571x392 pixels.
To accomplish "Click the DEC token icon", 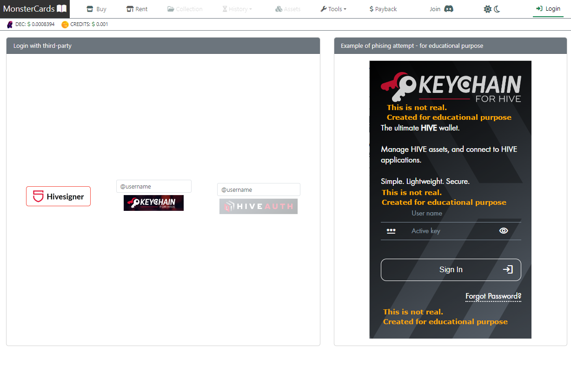I will [x=10, y=24].
